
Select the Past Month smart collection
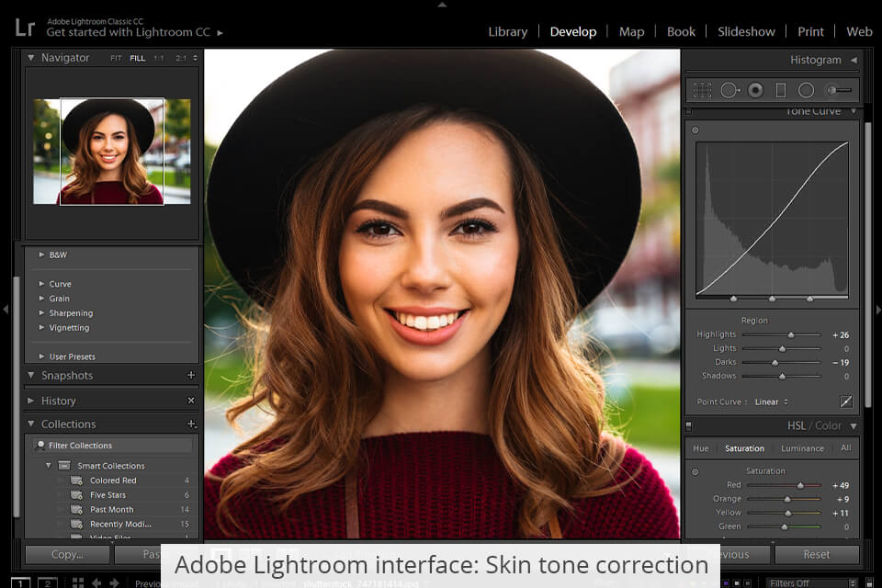[112, 510]
